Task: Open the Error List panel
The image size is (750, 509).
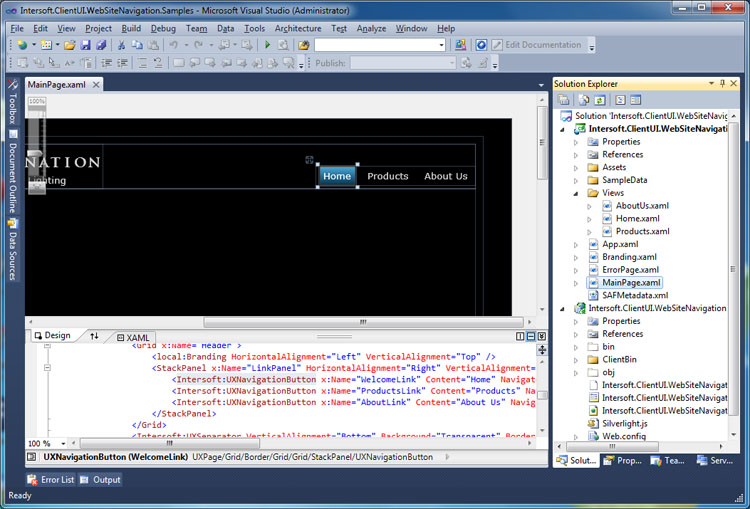Action: point(51,479)
